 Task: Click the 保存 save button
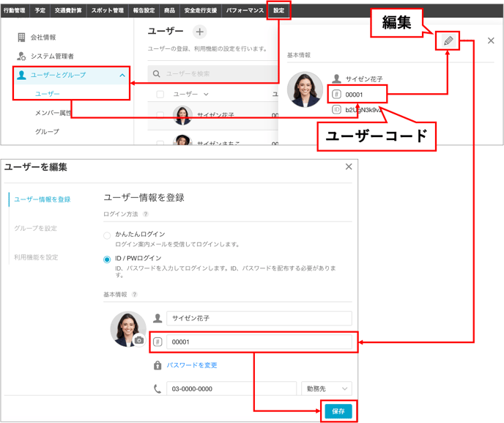[x=338, y=411]
